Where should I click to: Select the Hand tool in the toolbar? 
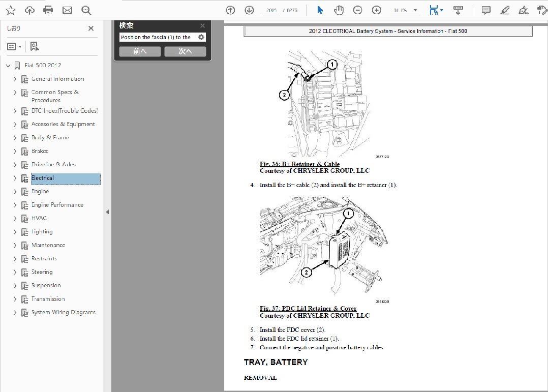(x=338, y=10)
